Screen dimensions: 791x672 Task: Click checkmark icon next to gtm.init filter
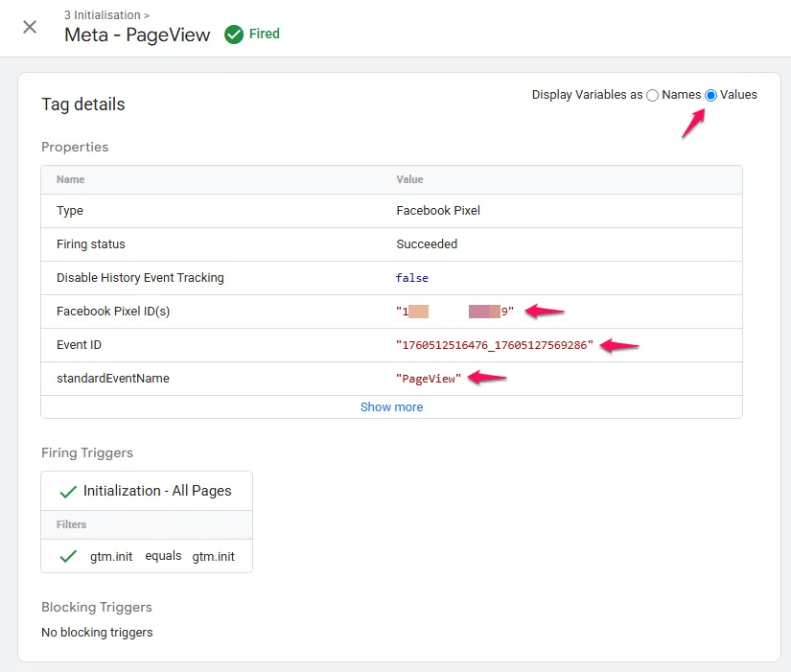[x=68, y=556]
